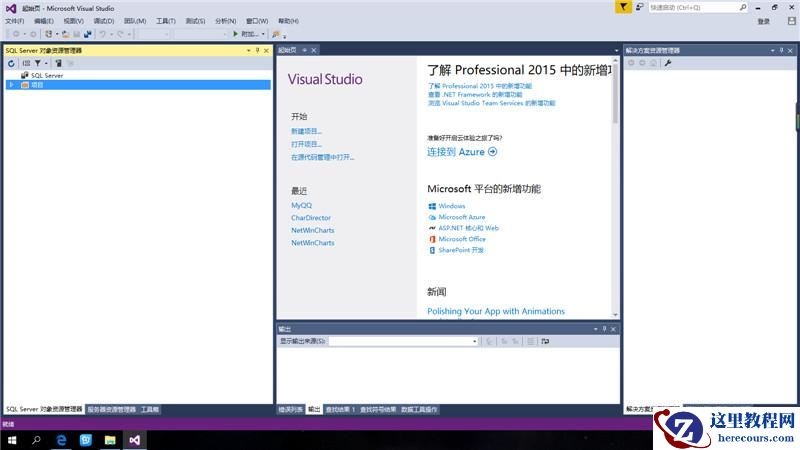Viewport: 800px width, 450px height.
Task: Click the clear-all icon in Output toolbar
Action: [531, 341]
